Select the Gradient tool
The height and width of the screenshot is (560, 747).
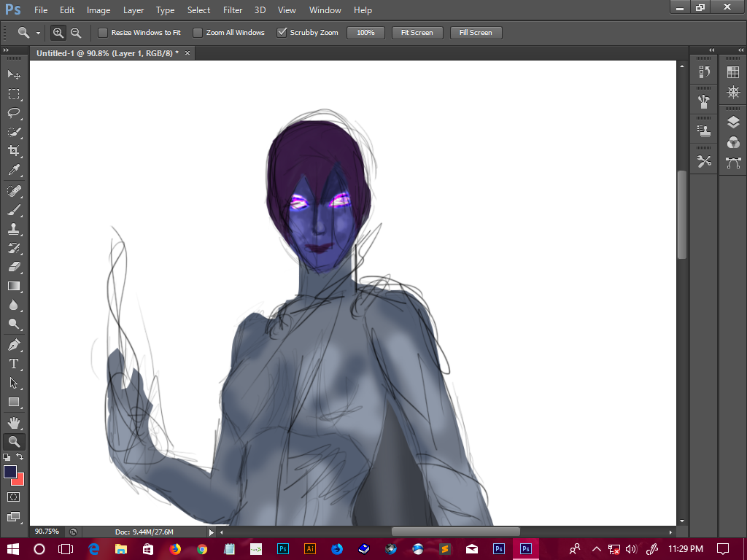coord(14,286)
